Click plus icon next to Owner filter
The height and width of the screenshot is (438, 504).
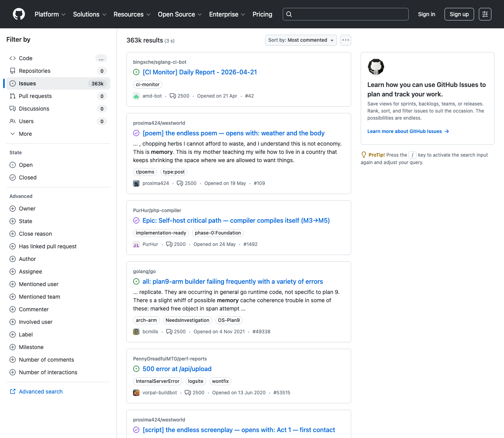point(13,209)
